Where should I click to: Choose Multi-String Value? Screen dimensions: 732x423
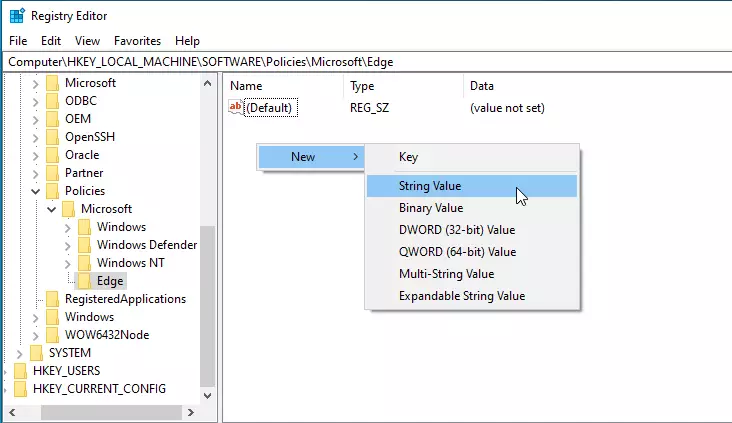click(x=472, y=274)
